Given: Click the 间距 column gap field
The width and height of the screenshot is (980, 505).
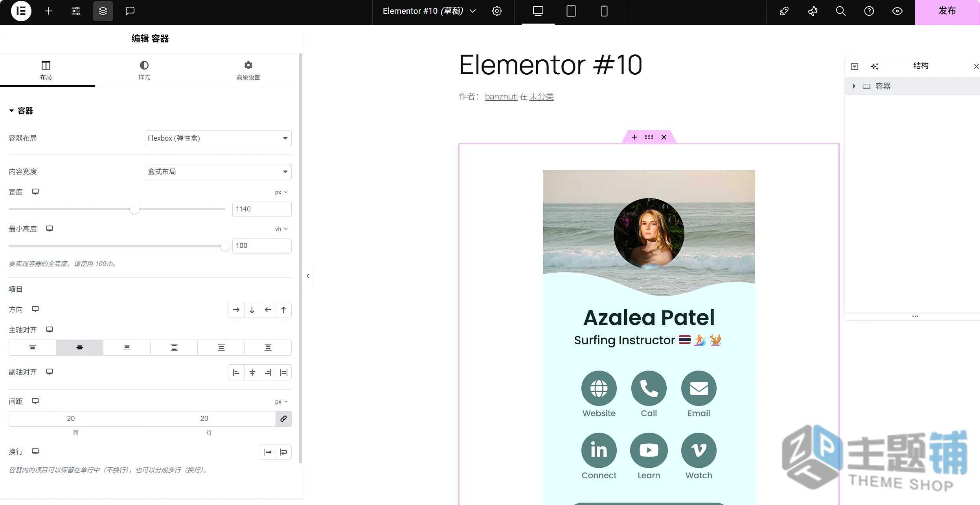Looking at the screenshot, I should pos(75,419).
